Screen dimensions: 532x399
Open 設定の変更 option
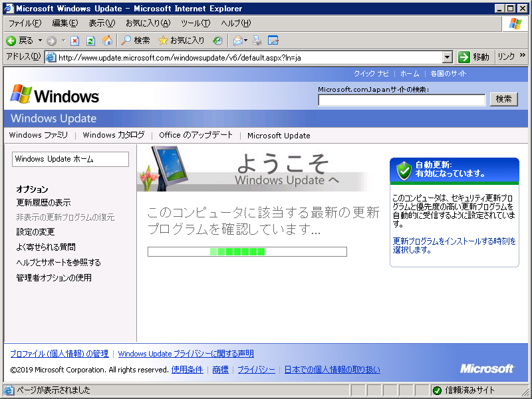pyautogui.click(x=35, y=231)
